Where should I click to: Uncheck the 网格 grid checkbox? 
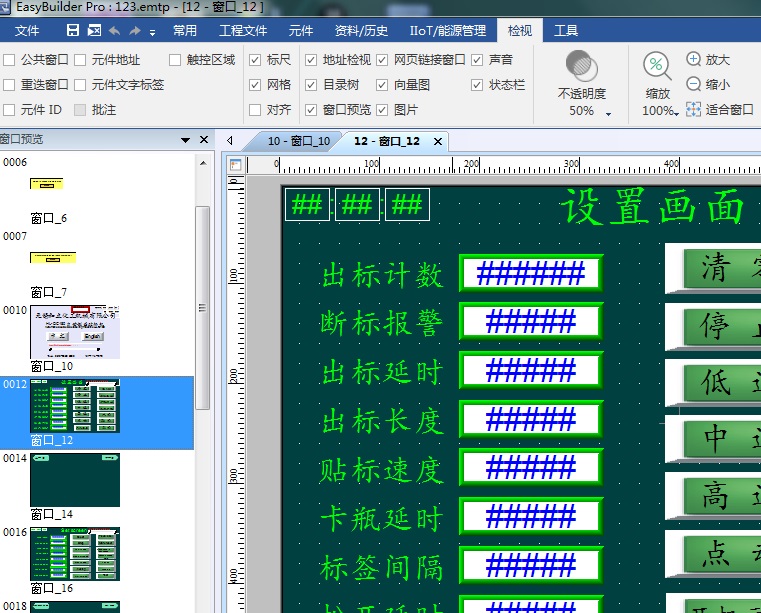[255, 85]
